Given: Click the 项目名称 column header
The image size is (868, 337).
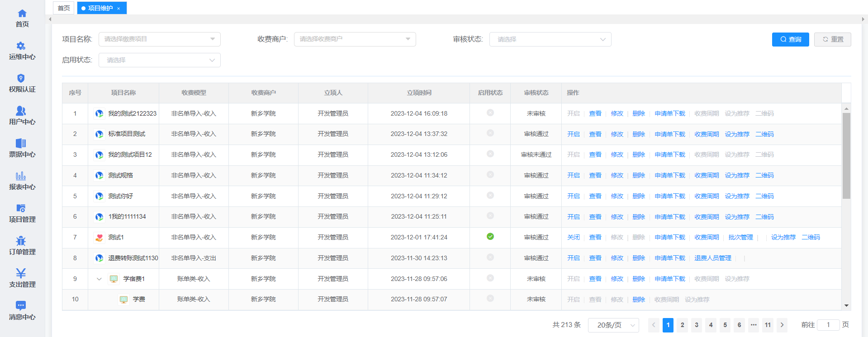Looking at the screenshot, I should pos(123,93).
